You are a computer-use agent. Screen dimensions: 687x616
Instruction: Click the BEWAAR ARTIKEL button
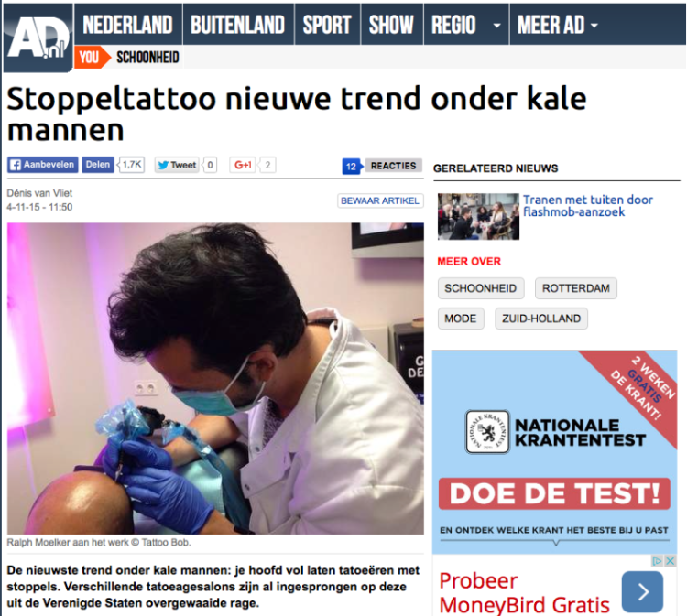pos(380,200)
